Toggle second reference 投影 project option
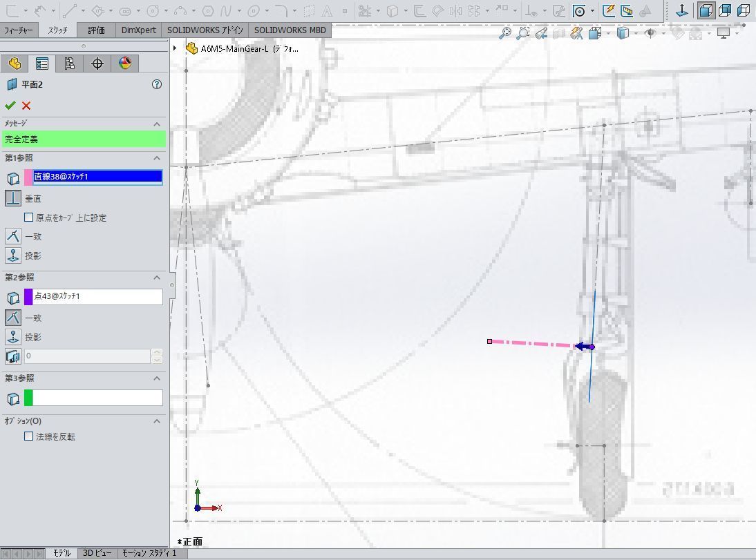Image resolution: width=756 pixels, height=560 pixels. [x=13, y=337]
